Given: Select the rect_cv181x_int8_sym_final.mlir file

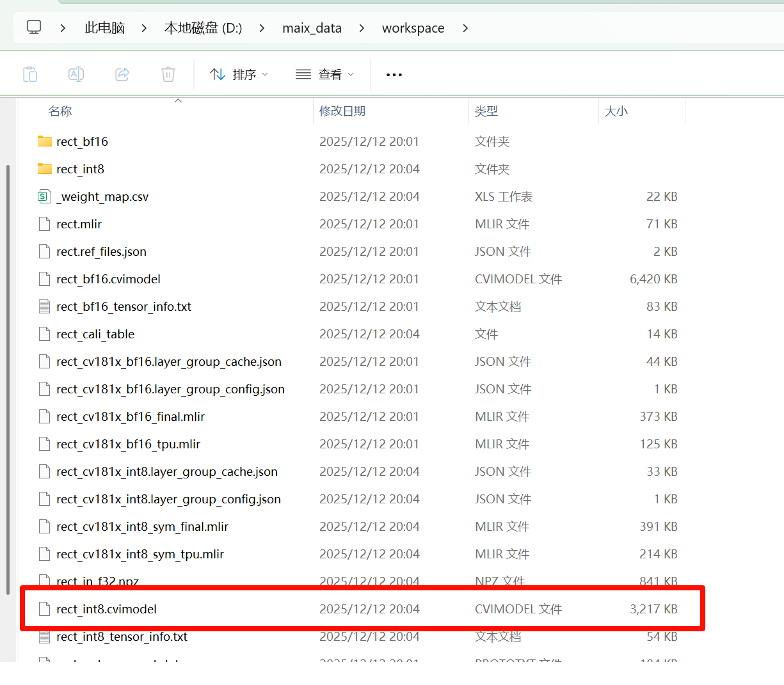Looking at the screenshot, I should click(142, 526).
